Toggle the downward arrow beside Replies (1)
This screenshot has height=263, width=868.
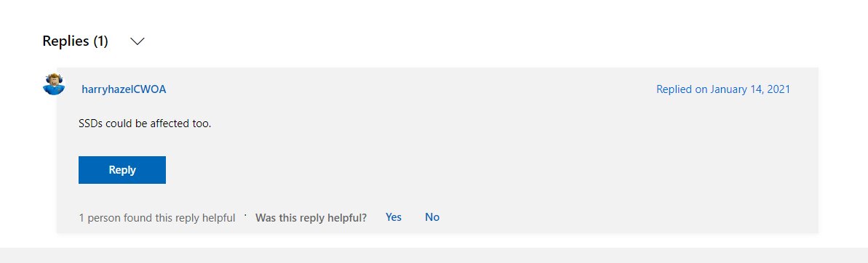[138, 41]
